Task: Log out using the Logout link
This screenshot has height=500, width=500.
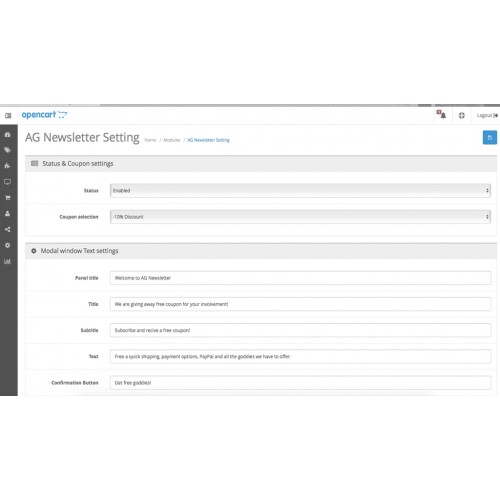Action: pos(487,115)
